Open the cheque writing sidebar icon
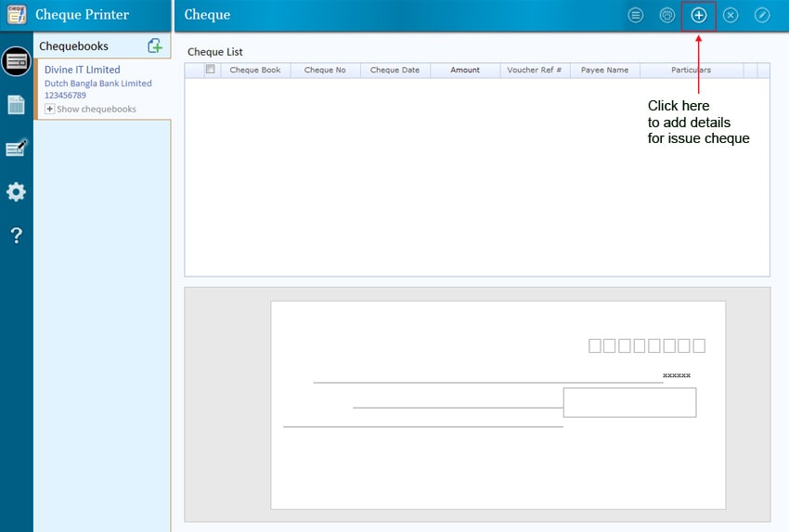The height and width of the screenshot is (532, 789). [x=16, y=149]
